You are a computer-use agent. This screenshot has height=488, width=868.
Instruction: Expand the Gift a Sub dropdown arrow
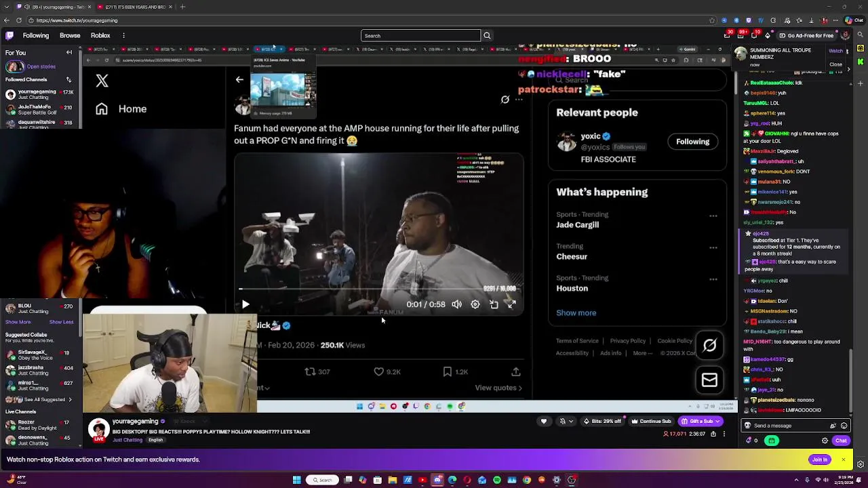tap(719, 421)
